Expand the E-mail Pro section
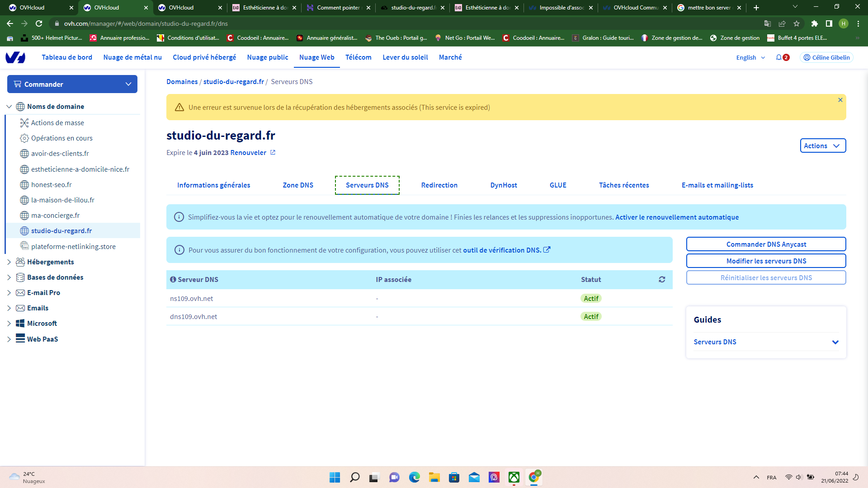 tap(9, 293)
